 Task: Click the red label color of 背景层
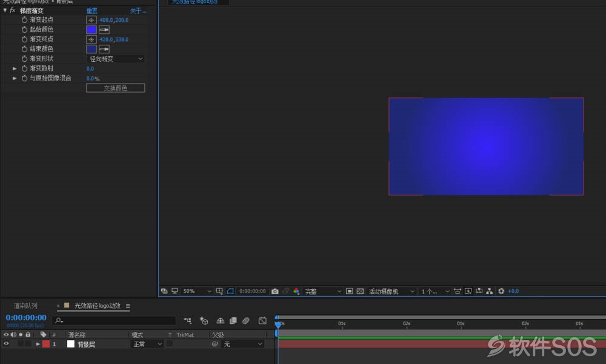coord(46,344)
